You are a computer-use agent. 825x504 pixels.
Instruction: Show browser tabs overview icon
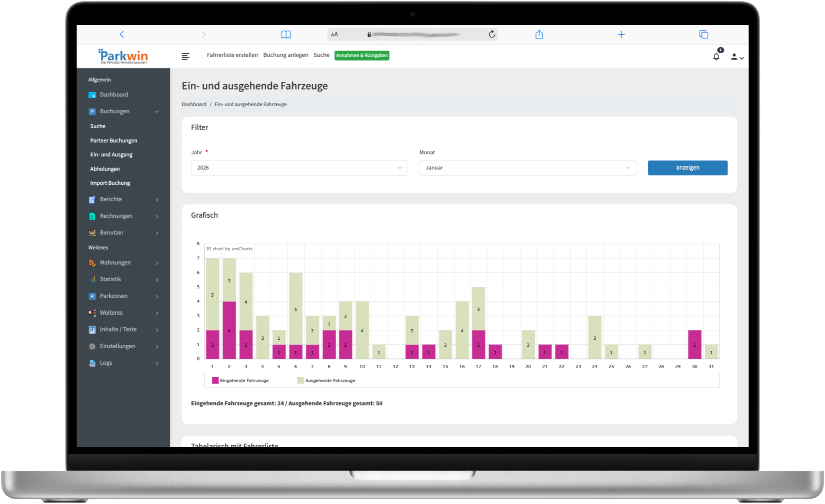click(703, 35)
